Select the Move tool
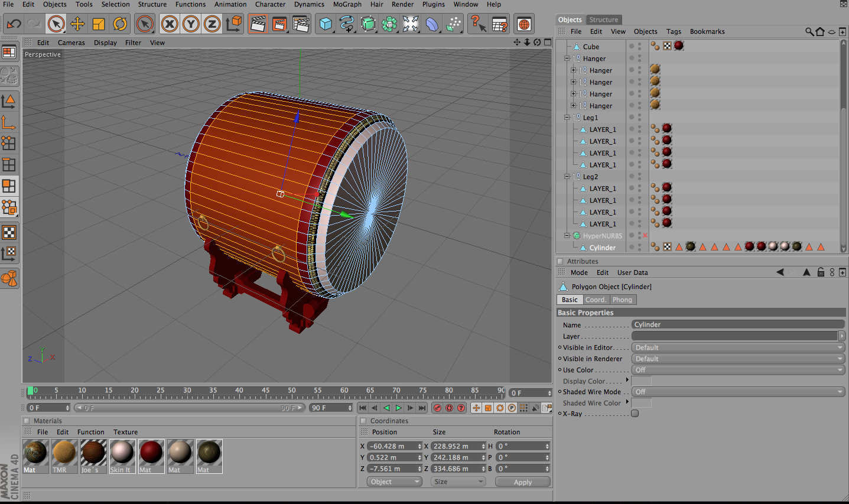This screenshot has width=849, height=504. point(77,24)
